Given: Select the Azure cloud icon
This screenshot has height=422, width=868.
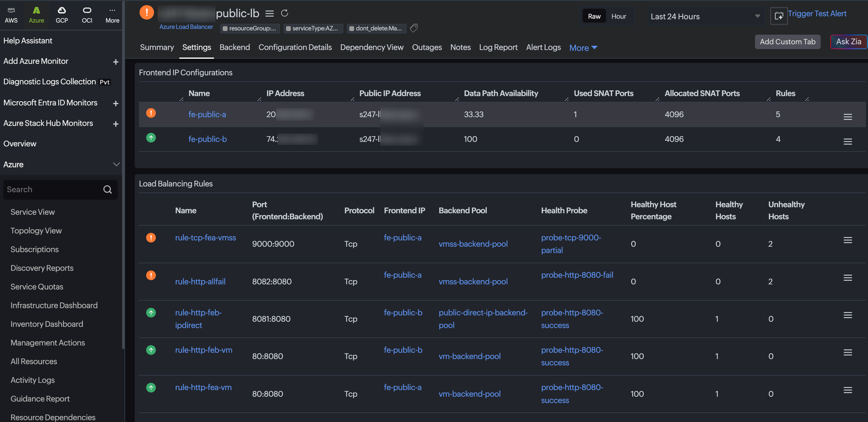Looking at the screenshot, I should 36,15.
